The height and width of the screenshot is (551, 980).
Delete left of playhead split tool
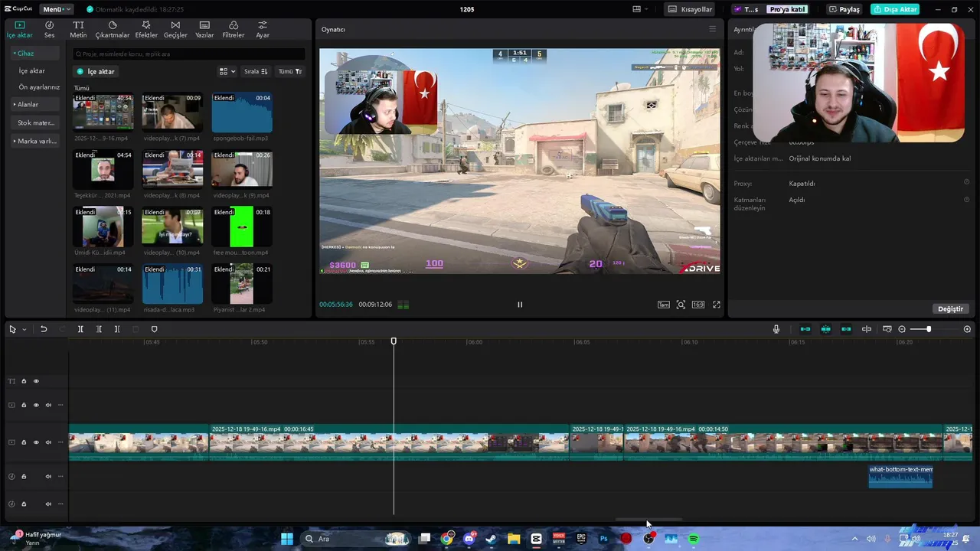pos(99,329)
